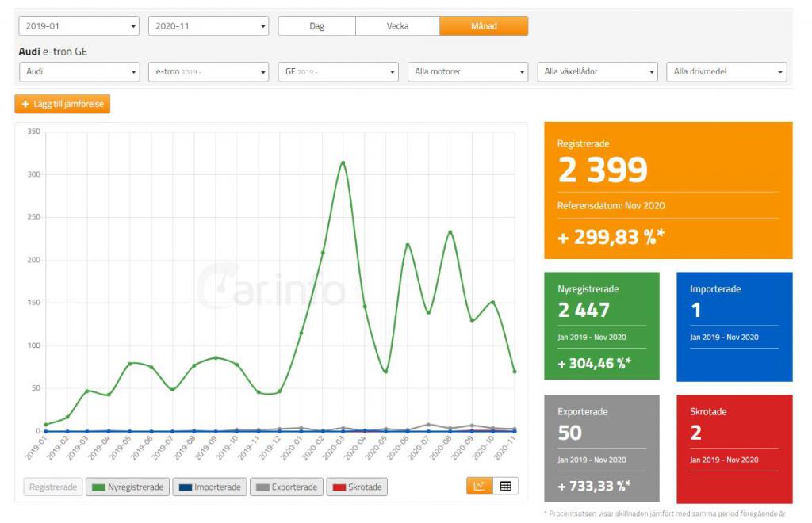Click the blue Importerade legend swatch
Screen dimensions: 812x523
coord(185,487)
